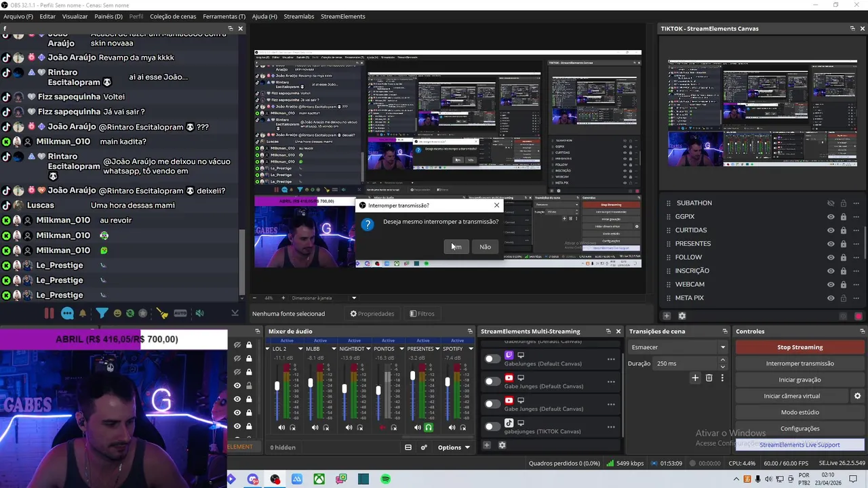
Task: Click the broom clear-chat icon
Action: point(162,313)
